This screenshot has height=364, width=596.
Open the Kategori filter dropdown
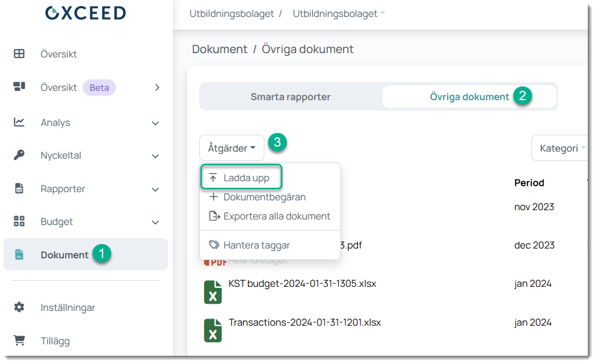tap(562, 148)
